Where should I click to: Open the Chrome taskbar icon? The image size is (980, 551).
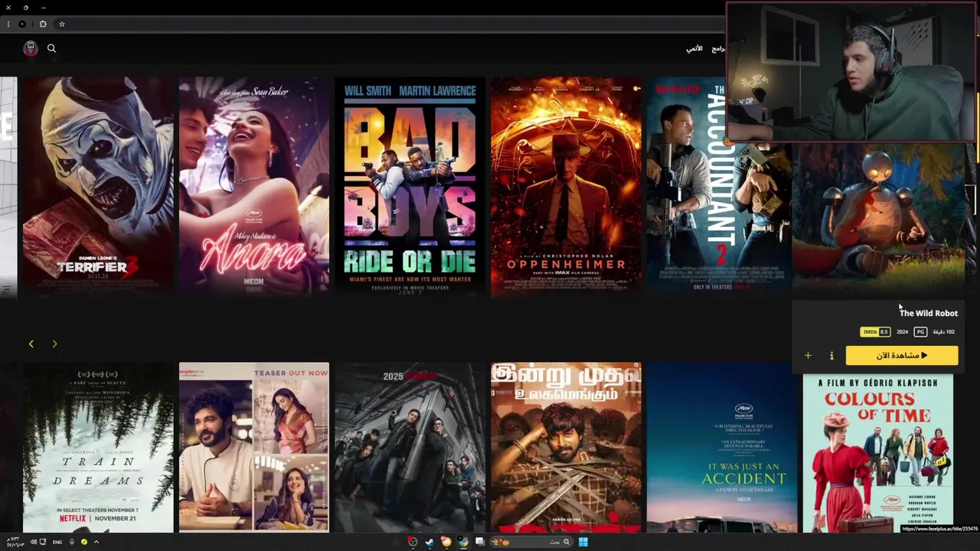pyautogui.click(x=463, y=542)
